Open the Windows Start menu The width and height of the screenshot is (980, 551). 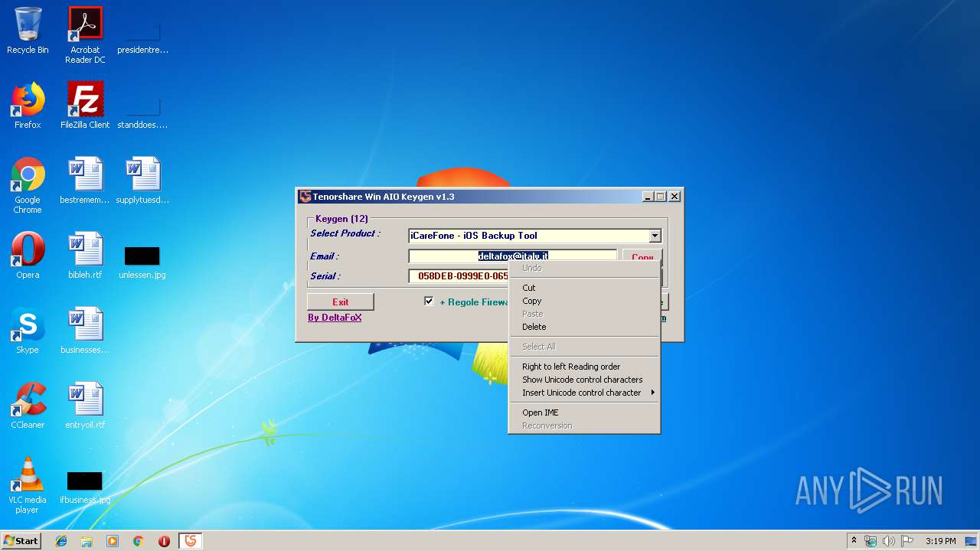pyautogui.click(x=21, y=541)
